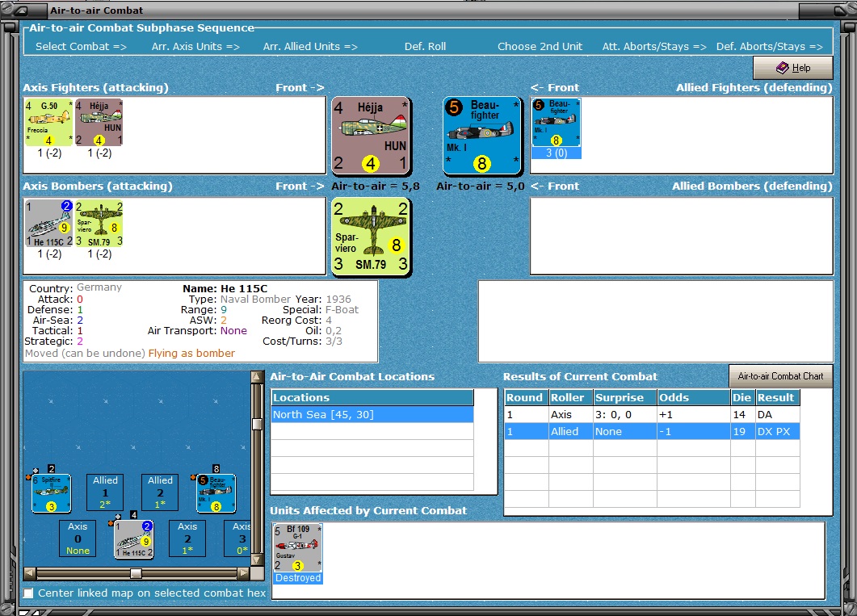
Task: Click the DA result cell
Action: (778, 414)
